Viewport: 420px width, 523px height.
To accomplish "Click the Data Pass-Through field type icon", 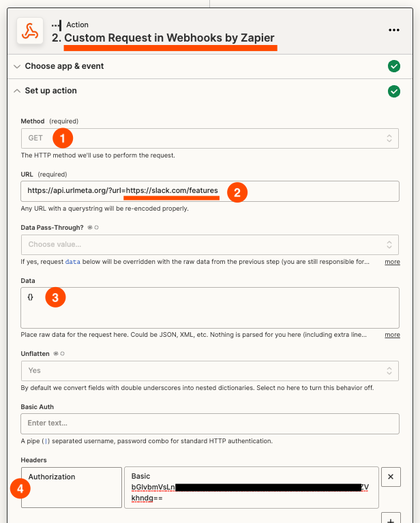I will (x=93, y=228).
